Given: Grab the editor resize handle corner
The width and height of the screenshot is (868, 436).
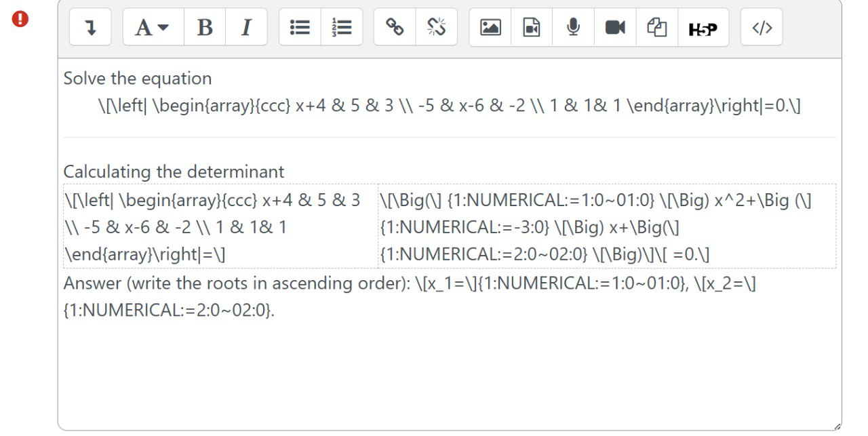Looking at the screenshot, I should click(837, 426).
